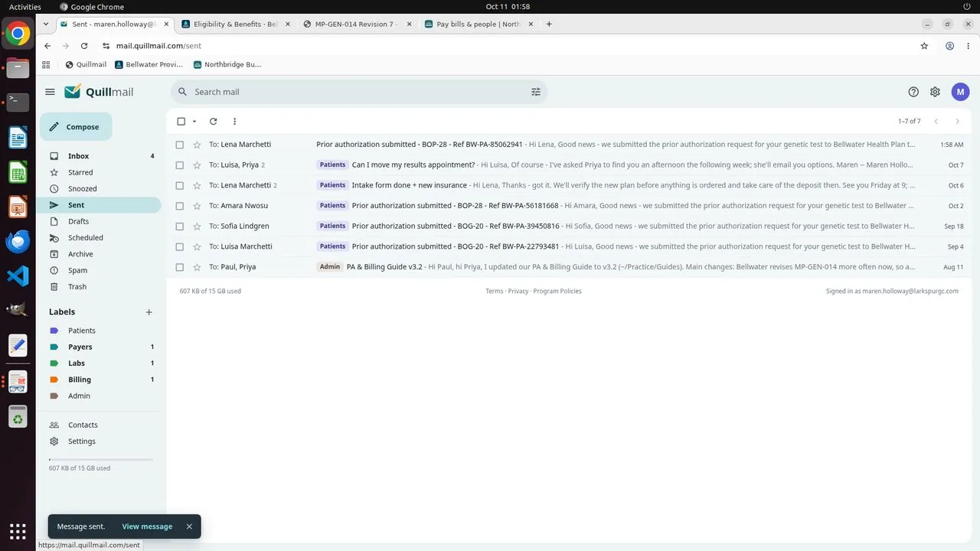Show Applications grid in dock
Viewport: 980px width, 551px height.
pyautogui.click(x=18, y=531)
